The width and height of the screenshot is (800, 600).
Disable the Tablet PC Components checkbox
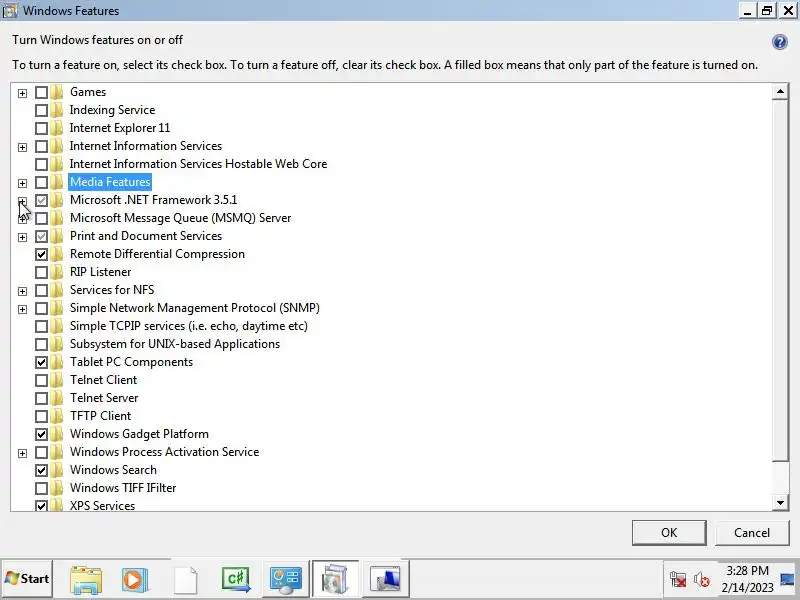point(41,362)
